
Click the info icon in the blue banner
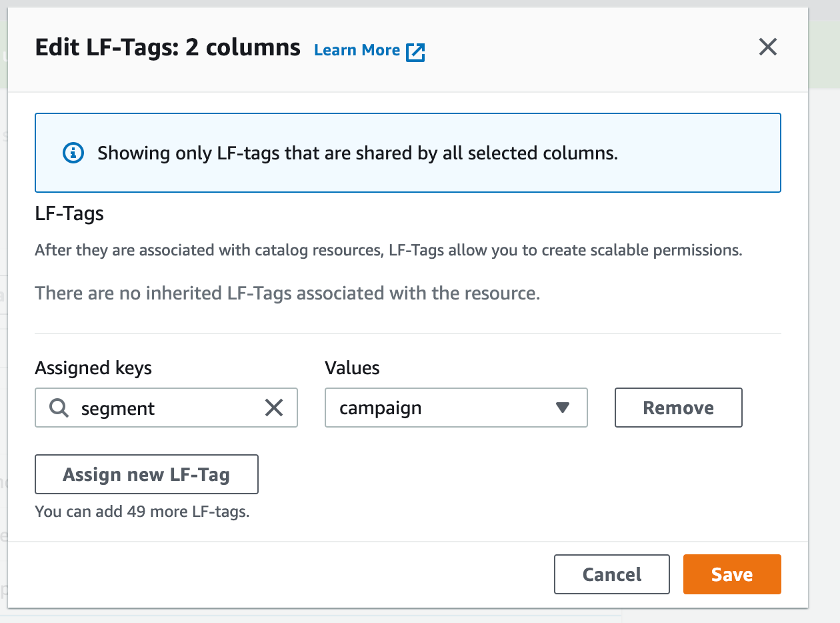tap(73, 153)
